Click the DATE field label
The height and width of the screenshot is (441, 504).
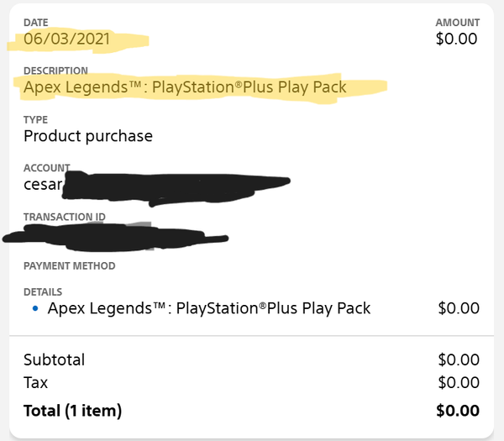[x=35, y=23]
